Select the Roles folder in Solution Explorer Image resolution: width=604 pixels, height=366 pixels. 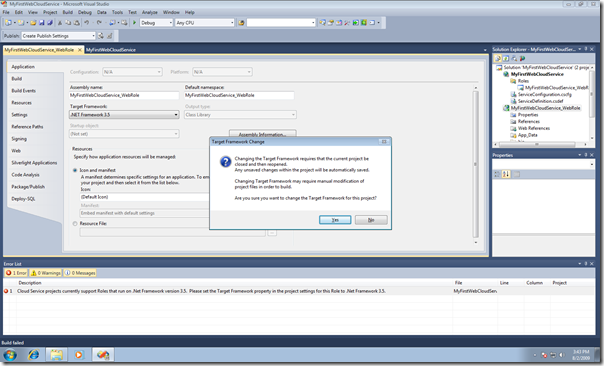(x=523, y=81)
